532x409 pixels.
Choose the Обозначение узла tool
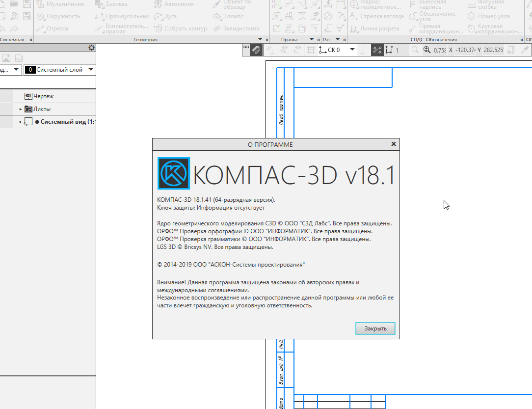point(432,16)
